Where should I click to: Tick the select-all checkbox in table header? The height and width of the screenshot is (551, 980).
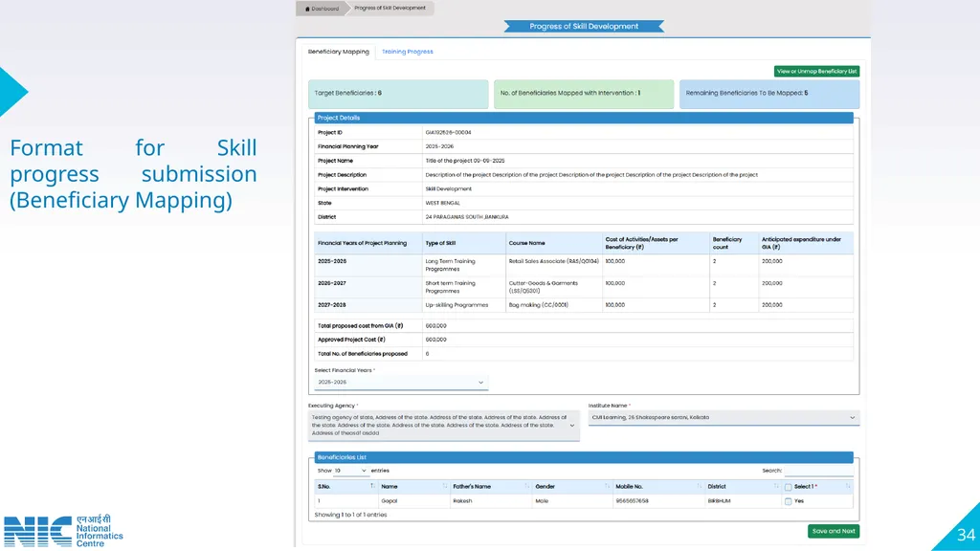[x=789, y=487]
